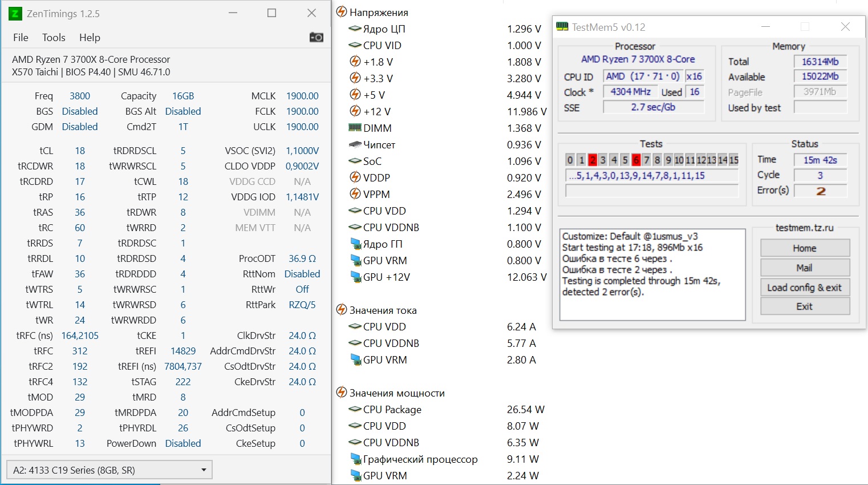Click the Exit button in TestMem5

[805, 306]
